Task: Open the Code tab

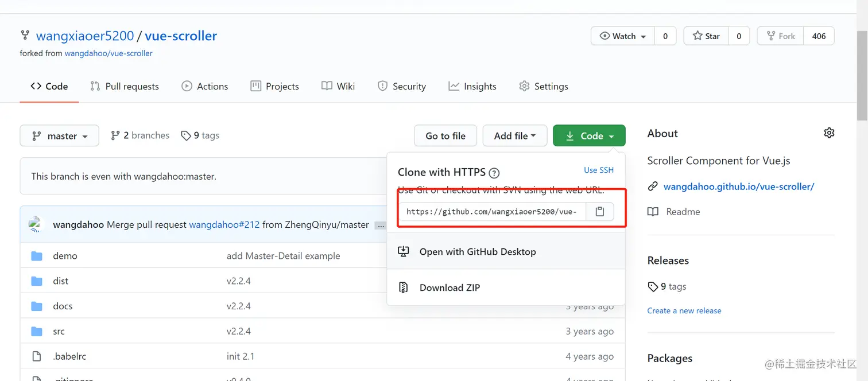Action: (x=49, y=87)
